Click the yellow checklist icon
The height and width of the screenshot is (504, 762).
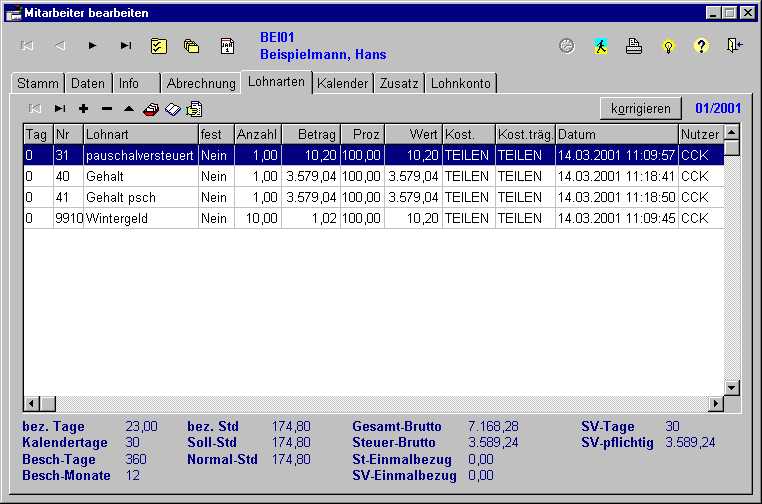(159, 46)
